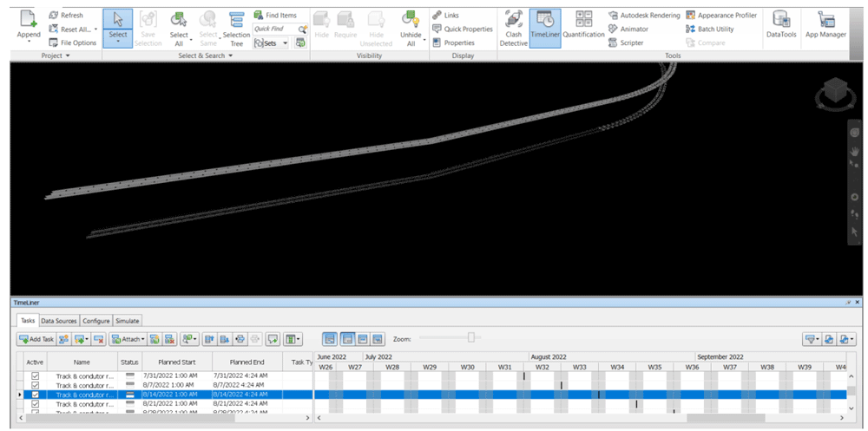Click the App Manager icon
868x431 pixels.
point(825,27)
